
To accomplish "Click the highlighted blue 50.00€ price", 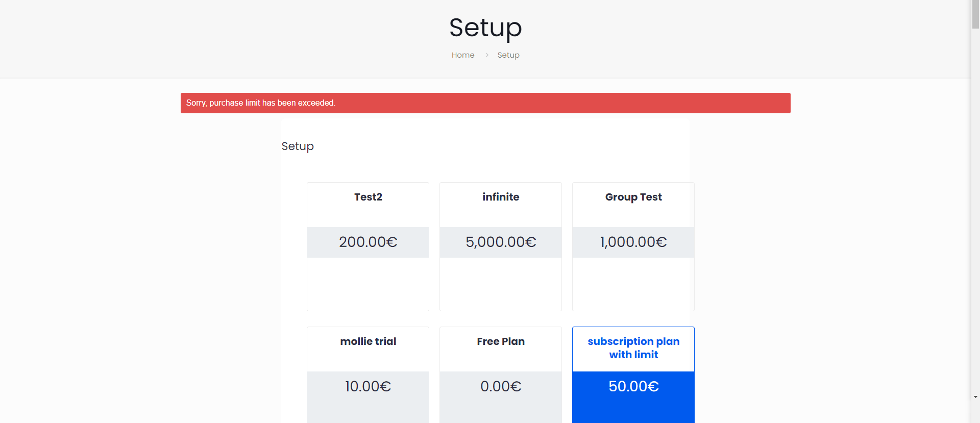I will pyautogui.click(x=633, y=386).
